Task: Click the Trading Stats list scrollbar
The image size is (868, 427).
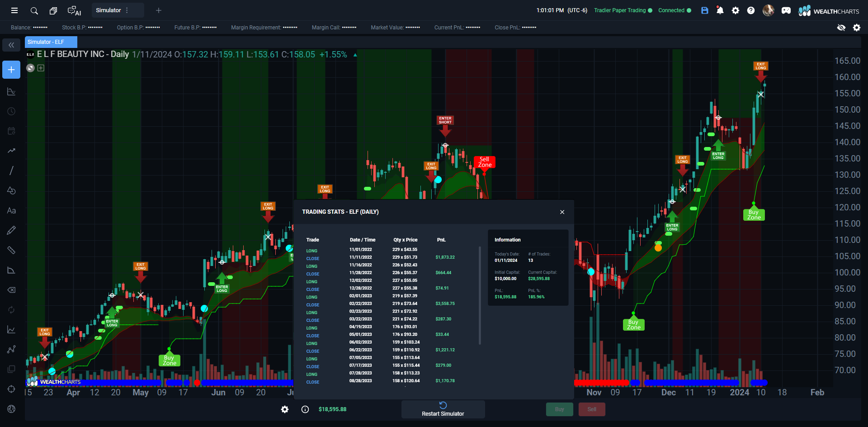Action: pyautogui.click(x=480, y=295)
